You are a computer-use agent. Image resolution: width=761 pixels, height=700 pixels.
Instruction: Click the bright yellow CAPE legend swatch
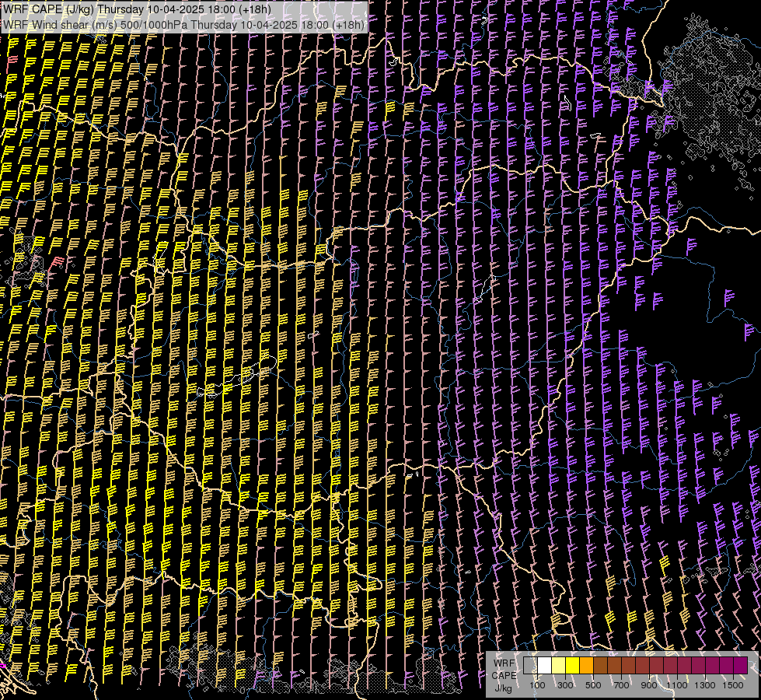pyautogui.click(x=572, y=665)
